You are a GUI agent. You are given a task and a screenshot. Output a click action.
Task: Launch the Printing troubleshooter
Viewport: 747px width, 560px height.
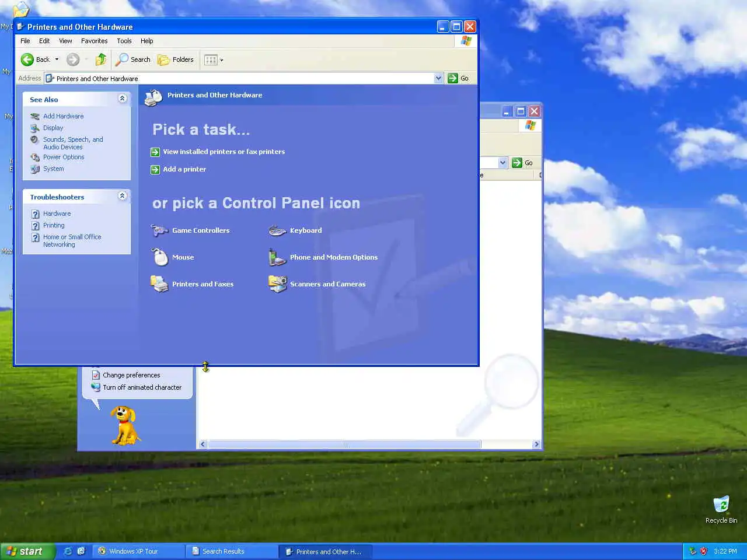pyautogui.click(x=54, y=225)
